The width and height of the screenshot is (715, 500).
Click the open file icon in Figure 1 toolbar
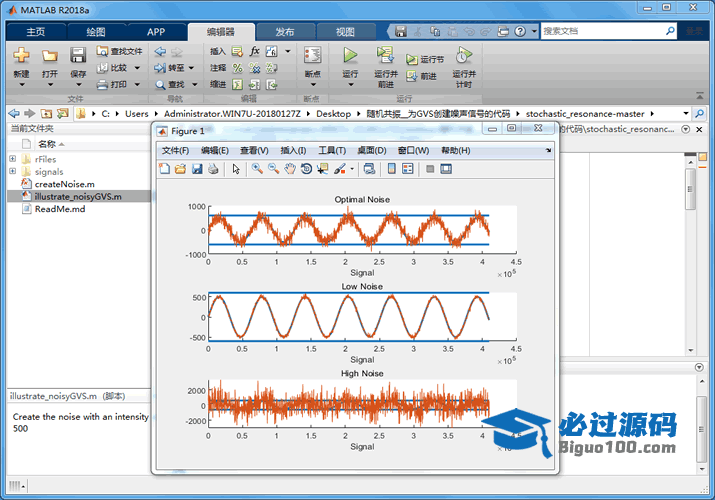coord(181,169)
